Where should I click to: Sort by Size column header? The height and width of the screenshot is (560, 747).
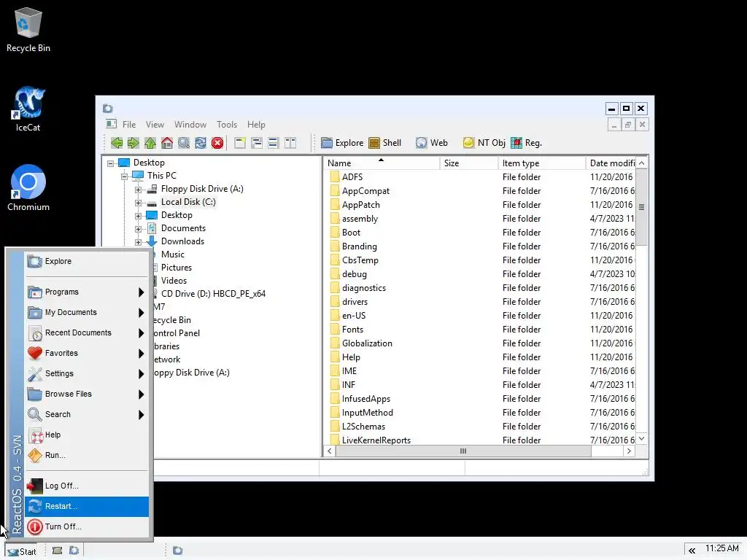[x=469, y=163]
